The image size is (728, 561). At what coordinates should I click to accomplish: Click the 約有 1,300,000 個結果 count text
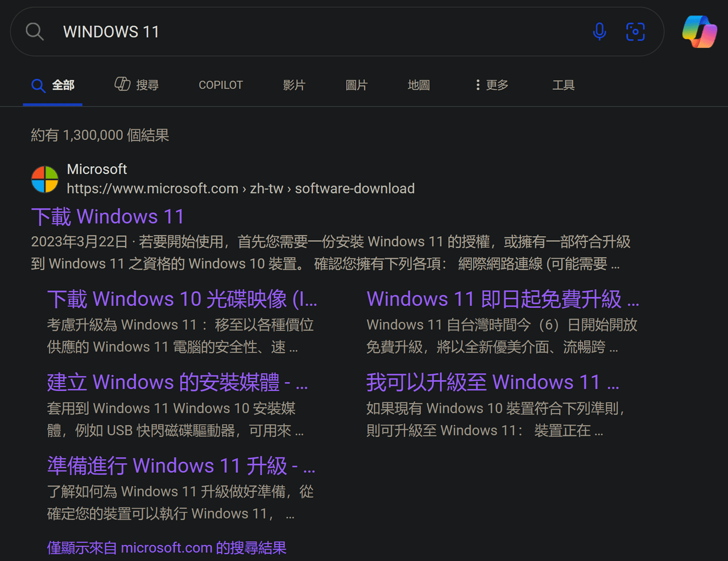(100, 135)
